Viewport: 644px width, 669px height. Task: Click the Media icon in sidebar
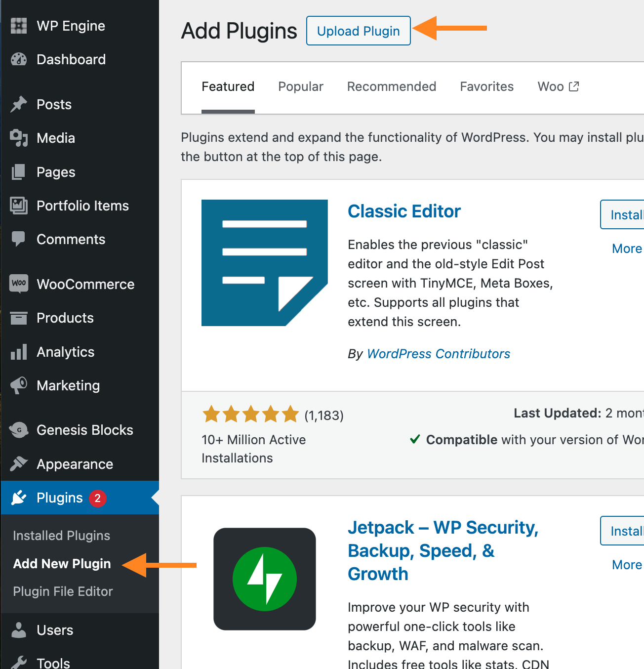coord(19,138)
